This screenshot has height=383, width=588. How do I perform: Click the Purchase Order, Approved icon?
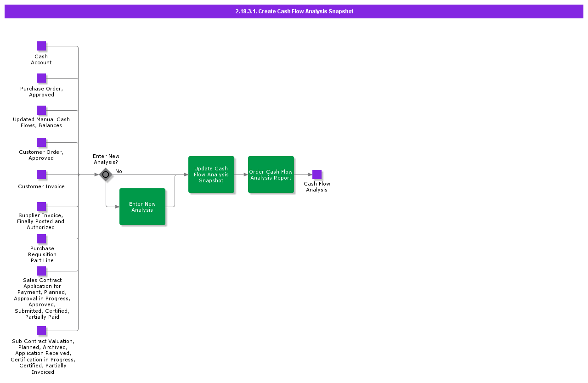(41, 78)
